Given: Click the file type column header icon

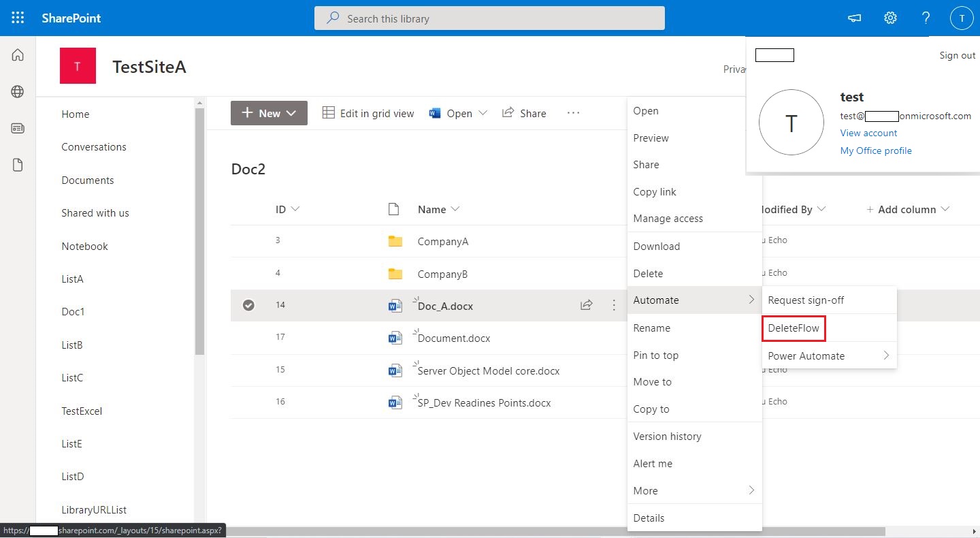Looking at the screenshot, I should pos(393,209).
